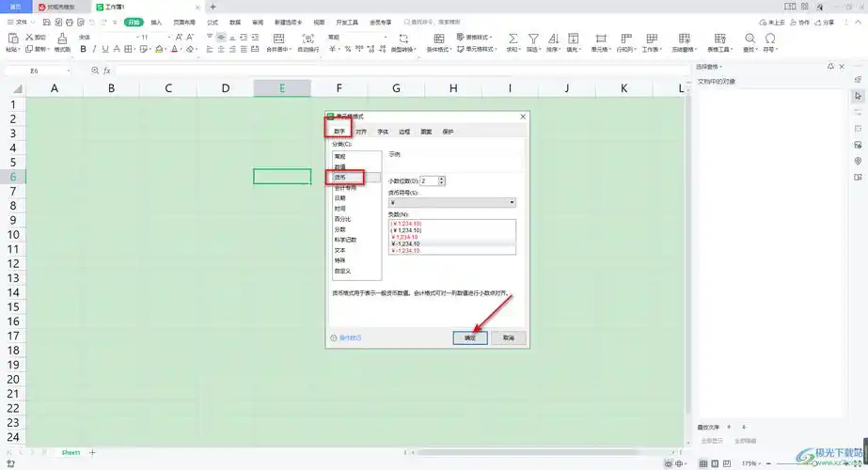Screen dimensions: 868x470
Task: Click the percent style icon
Action: coord(348,49)
